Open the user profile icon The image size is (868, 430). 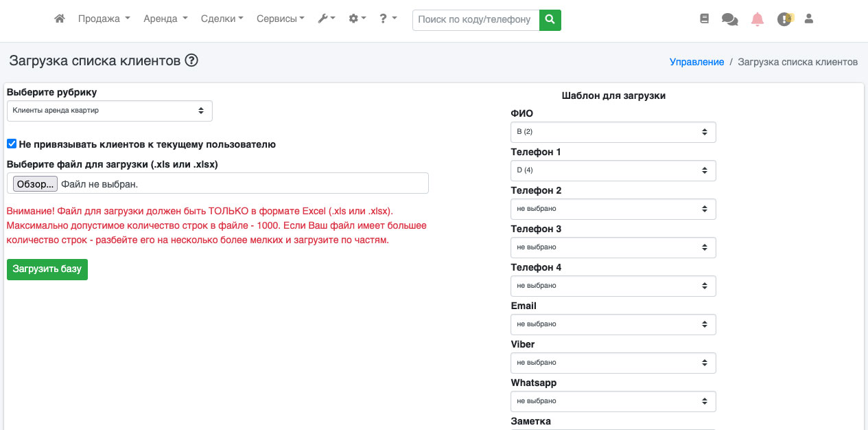coord(809,19)
